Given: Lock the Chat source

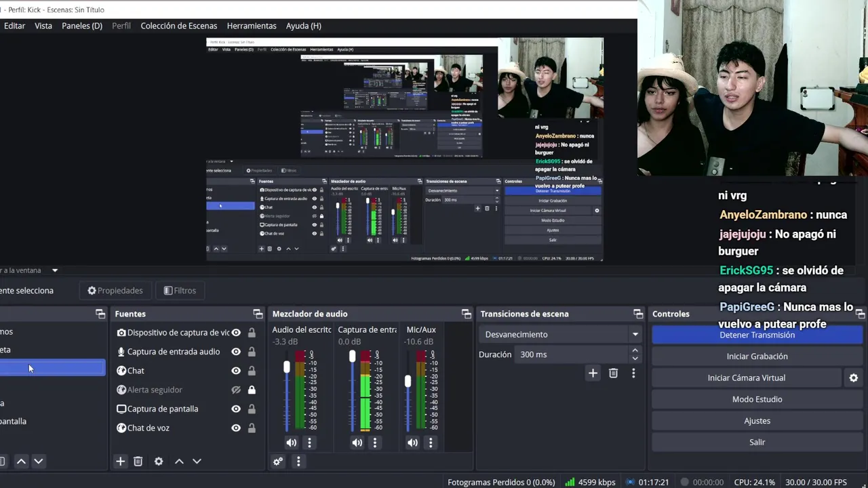Looking at the screenshot, I should point(252,371).
